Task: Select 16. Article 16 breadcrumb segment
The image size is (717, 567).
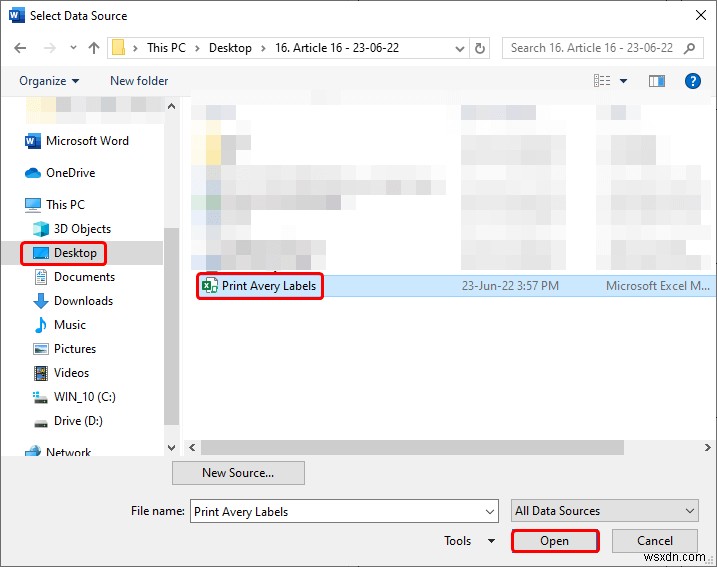Action: pyautogui.click(x=337, y=48)
